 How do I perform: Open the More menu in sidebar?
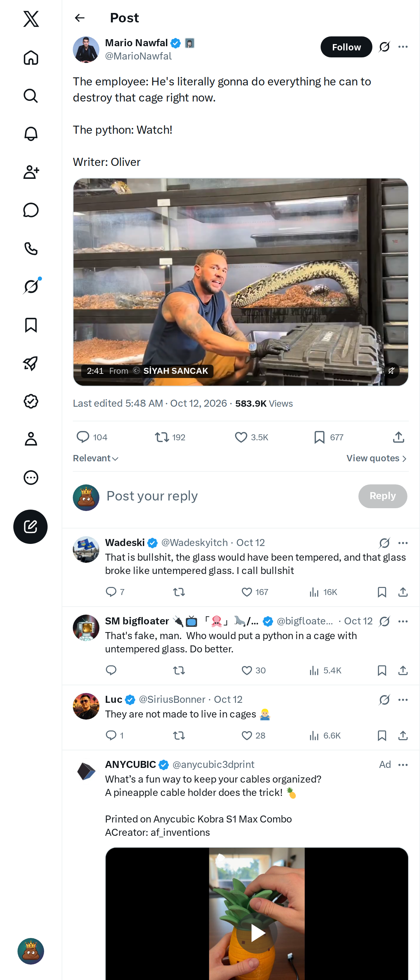31,477
